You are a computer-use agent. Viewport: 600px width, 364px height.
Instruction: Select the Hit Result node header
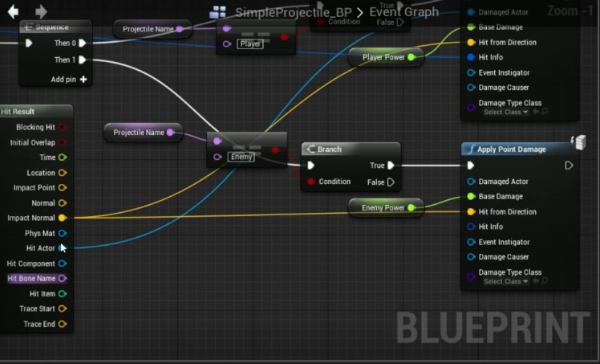[36, 111]
